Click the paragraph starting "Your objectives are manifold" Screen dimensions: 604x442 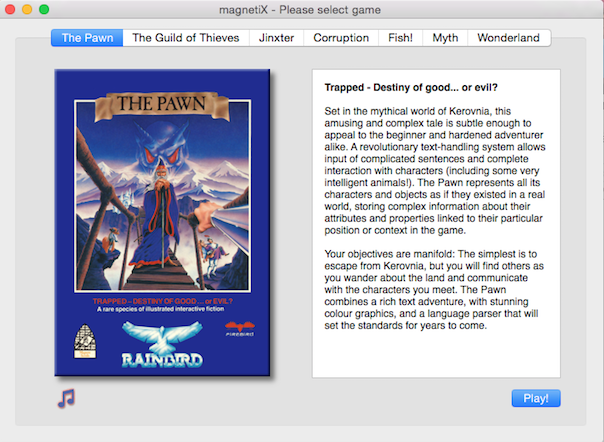point(434,290)
